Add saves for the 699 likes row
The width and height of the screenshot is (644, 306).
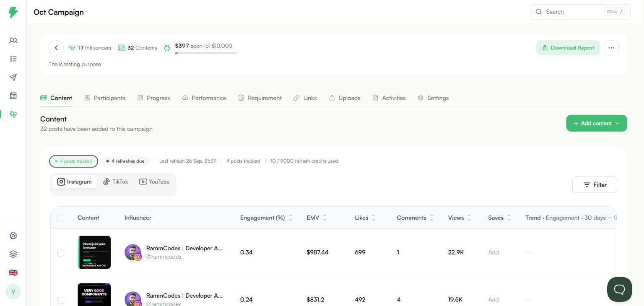click(493, 252)
